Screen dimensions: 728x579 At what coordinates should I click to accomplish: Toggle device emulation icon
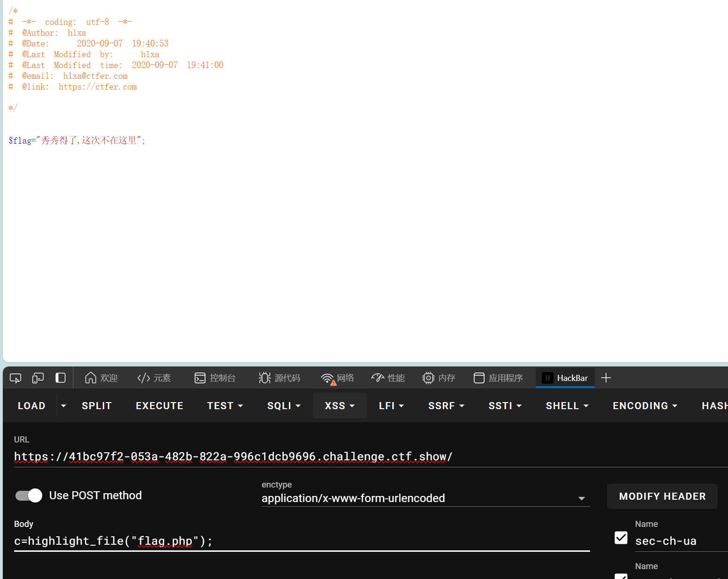tap(38, 378)
